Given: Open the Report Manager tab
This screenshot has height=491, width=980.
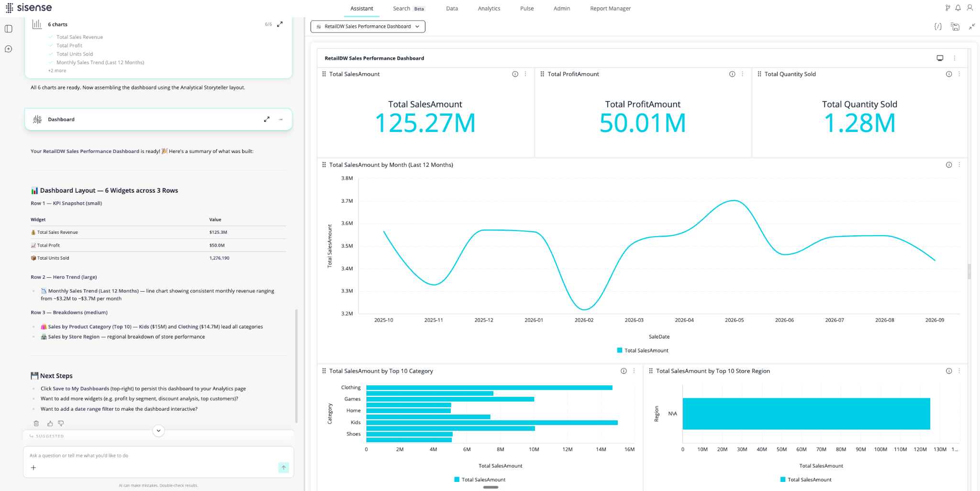Looking at the screenshot, I should click(611, 9).
